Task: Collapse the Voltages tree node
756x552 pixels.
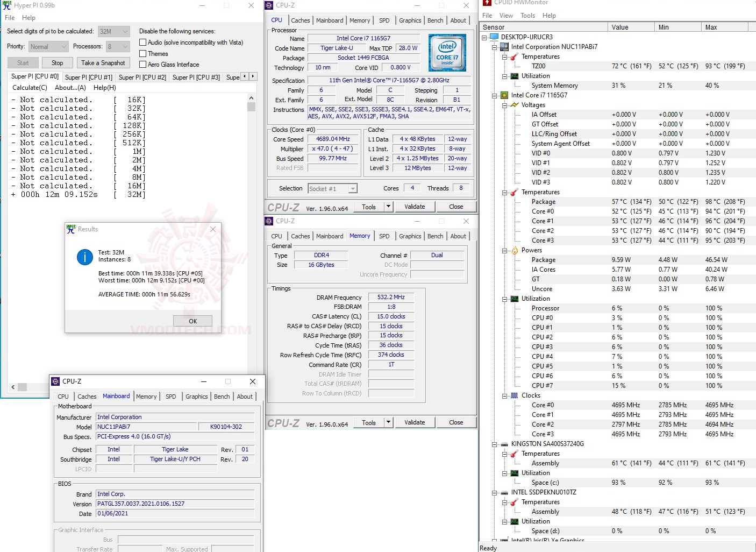Action: tap(505, 105)
